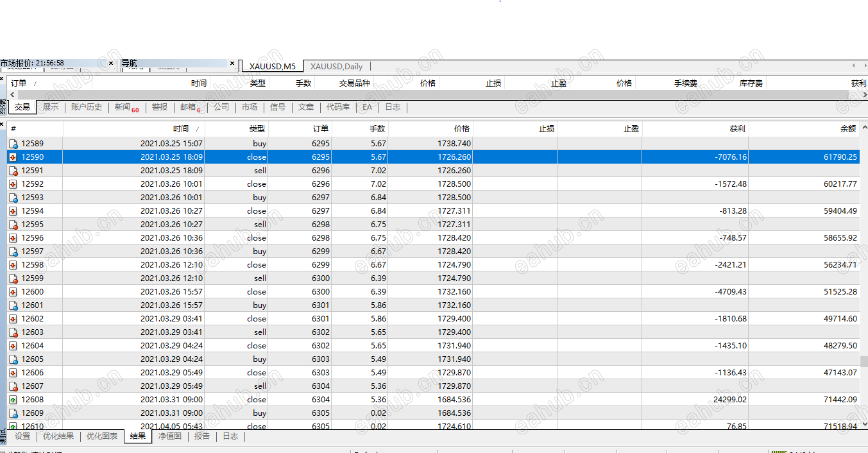Select the time 2021.03.25 15:07
This screenshot has height=453, width=868.
(x=171, y=144)
